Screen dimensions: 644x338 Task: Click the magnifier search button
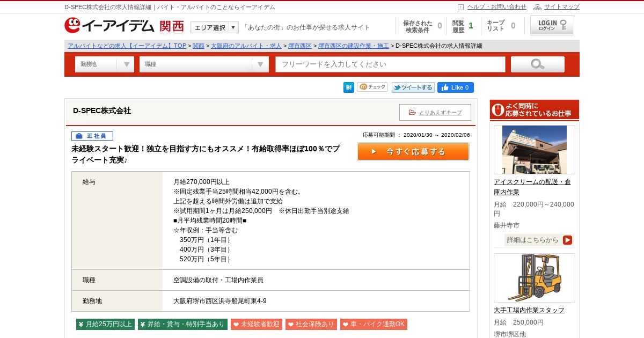(538, 64)
